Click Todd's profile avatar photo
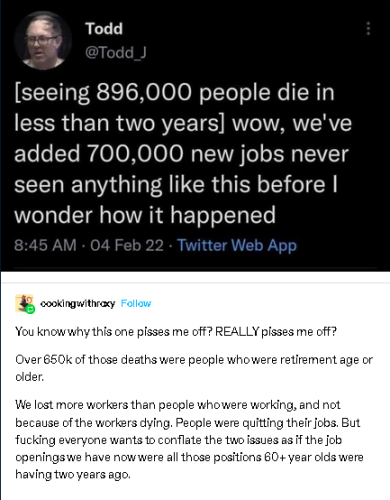Viewport: 390px width, 500px height. pyautogui.click(x=43, y=40)
